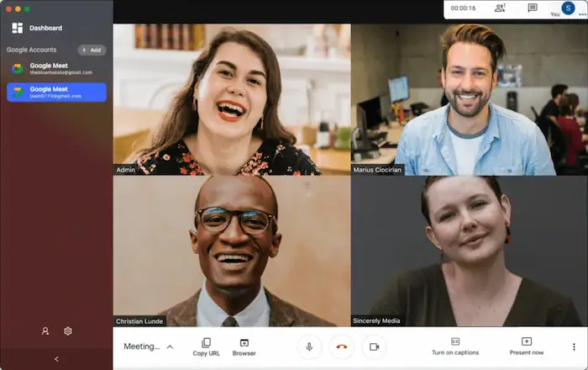Click the Copy URL icon
Image resolution: width=588 pixels, height=370 pixels.
(206, 342)
